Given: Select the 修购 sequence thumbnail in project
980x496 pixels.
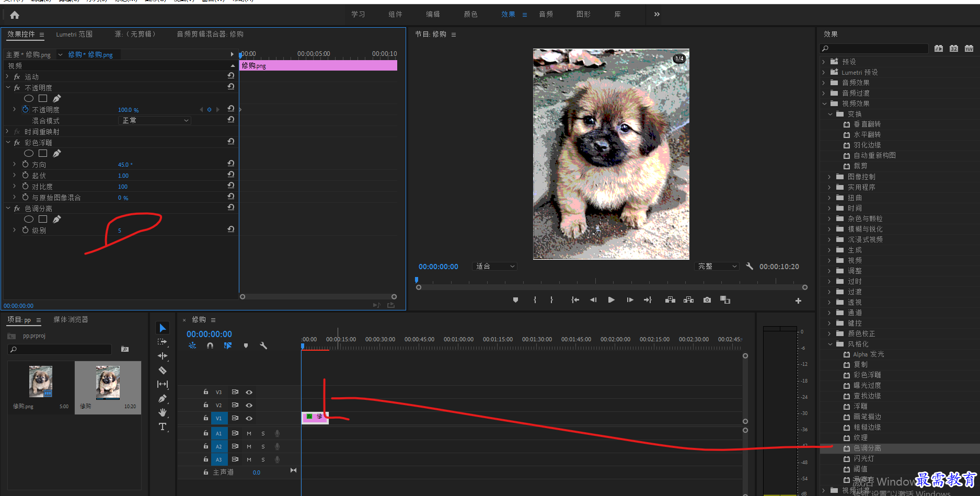Looking at the screenshot, I should [108, 383].
